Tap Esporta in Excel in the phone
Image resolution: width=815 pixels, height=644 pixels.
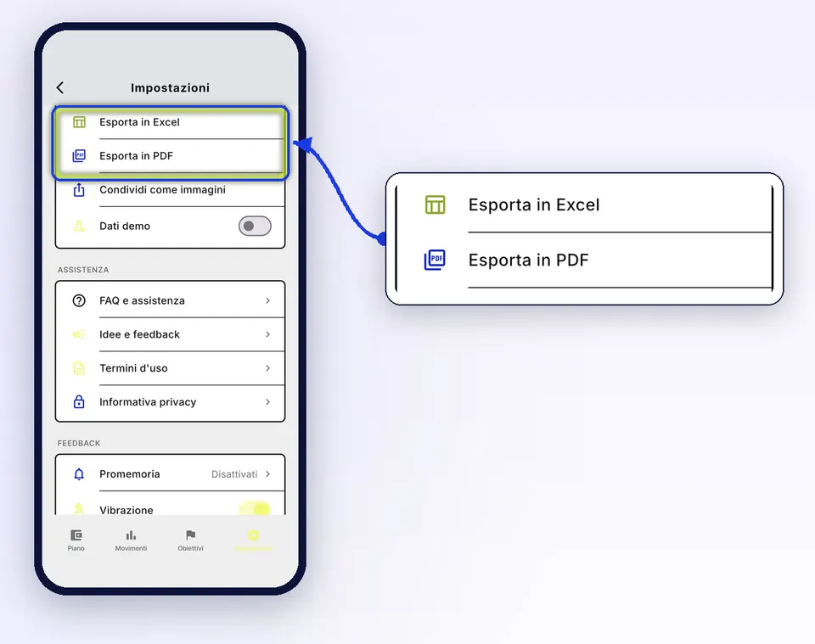pos(140,122)
